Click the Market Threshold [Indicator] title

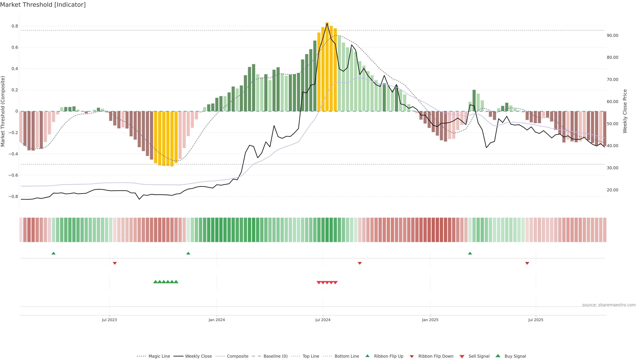(x=43, y=5)
